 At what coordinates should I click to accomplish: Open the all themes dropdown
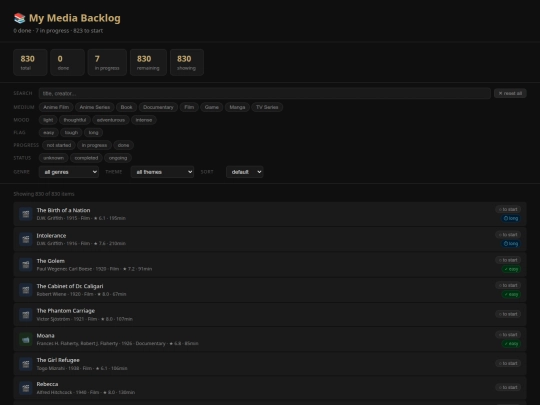[x=162, y=172]
